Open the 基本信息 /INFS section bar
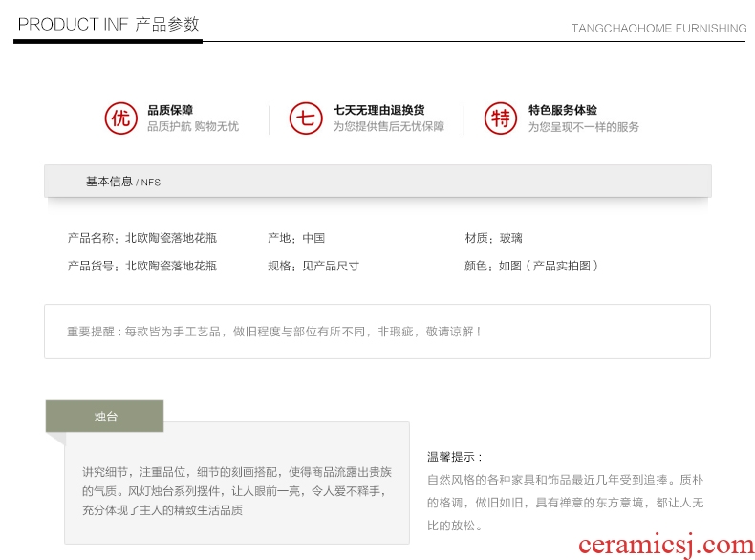Image resolution: width=755 pixels, height=560 pixels. tap(377, 181)
